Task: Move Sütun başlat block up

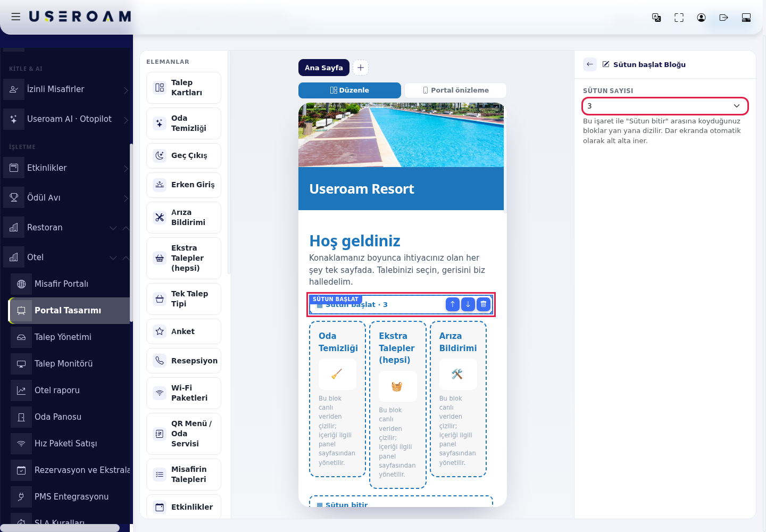Action: (x=452, y=304)
